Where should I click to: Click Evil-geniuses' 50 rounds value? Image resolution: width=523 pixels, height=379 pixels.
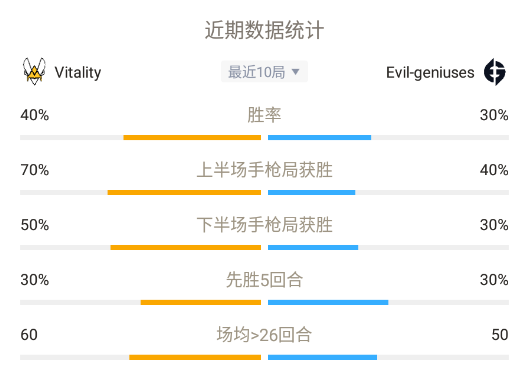[x=500, y=335]
